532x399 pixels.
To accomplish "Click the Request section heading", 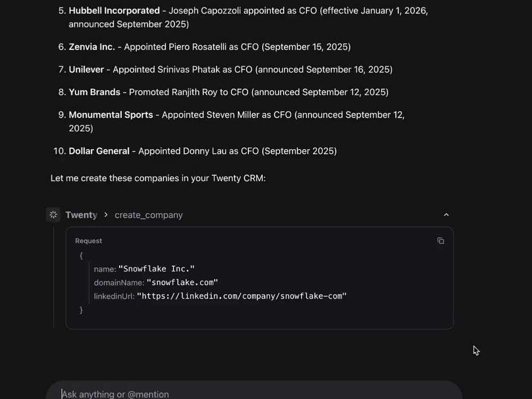I will pos(88,241).
